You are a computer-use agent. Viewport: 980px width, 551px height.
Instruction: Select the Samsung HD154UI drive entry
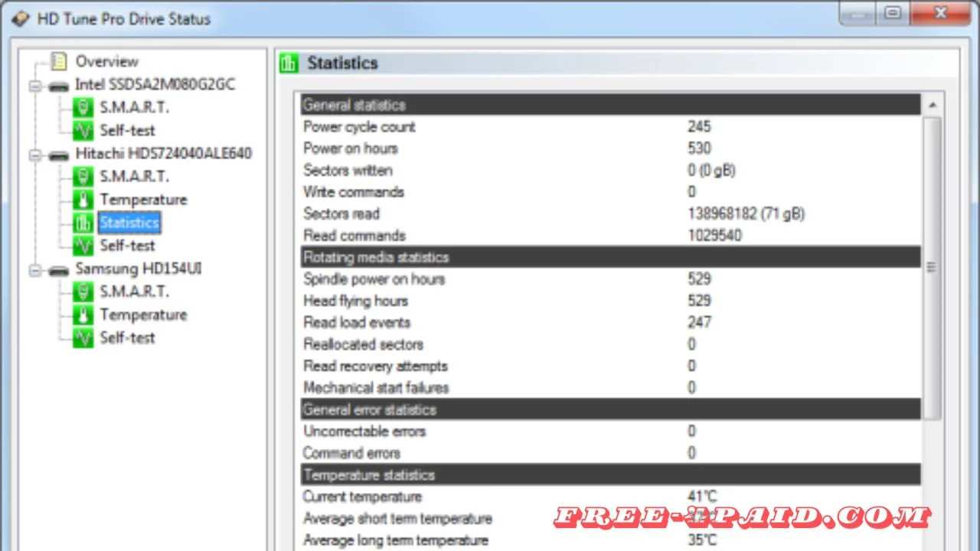[138, 269]
